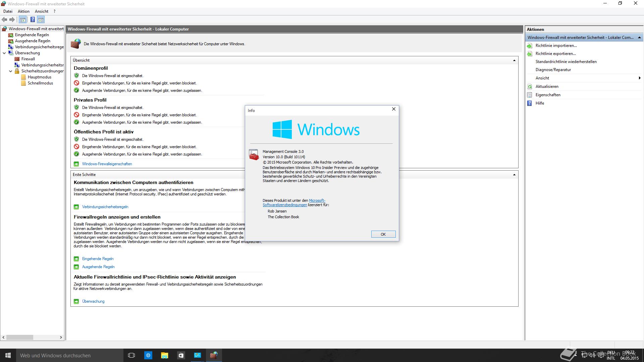644x362 pixels.
Task: Click Richtlinie exportieren action
Action: point(555,54)
